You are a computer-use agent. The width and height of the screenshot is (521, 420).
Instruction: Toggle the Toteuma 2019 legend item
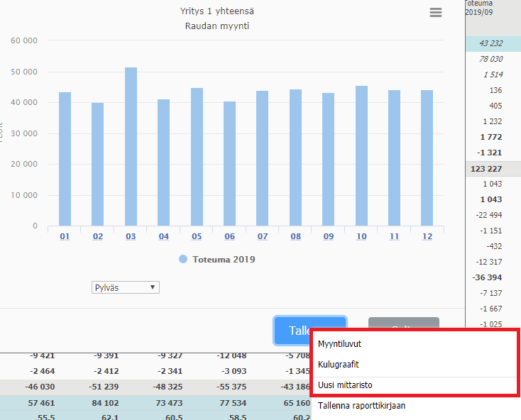pos(224,260)
